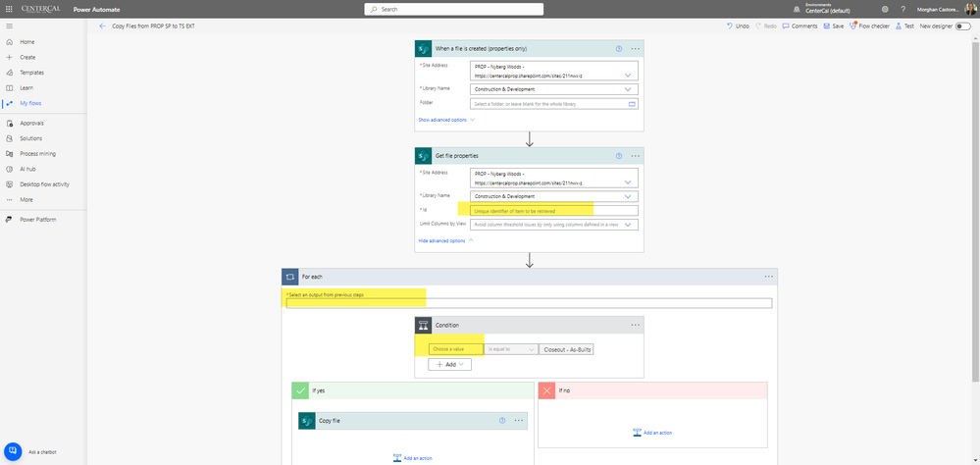Open the Add dropdown in Condition

pos(450,364)
